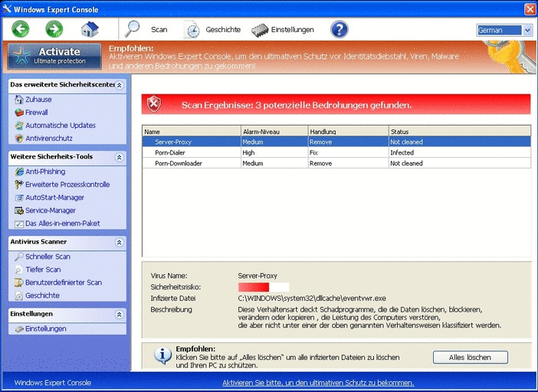538x392 pixels.
Task: Sort by the Name column header
Action: 192,131
